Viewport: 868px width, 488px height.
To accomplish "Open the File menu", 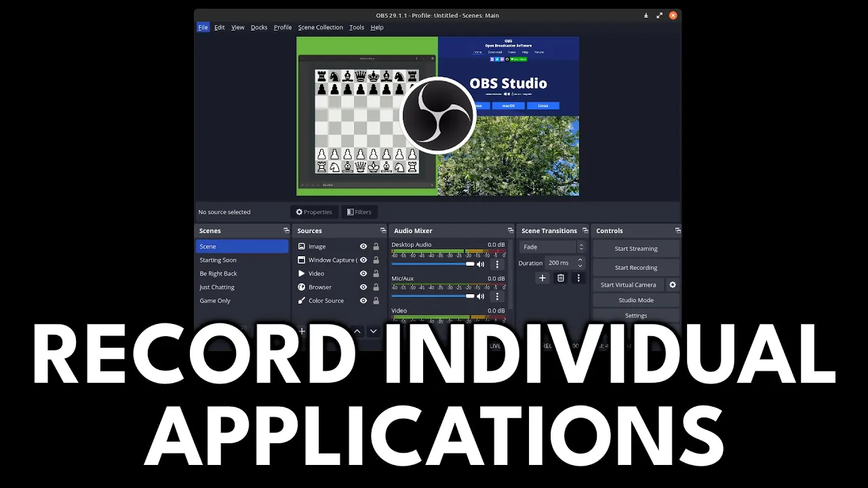I will pos(203,28).
